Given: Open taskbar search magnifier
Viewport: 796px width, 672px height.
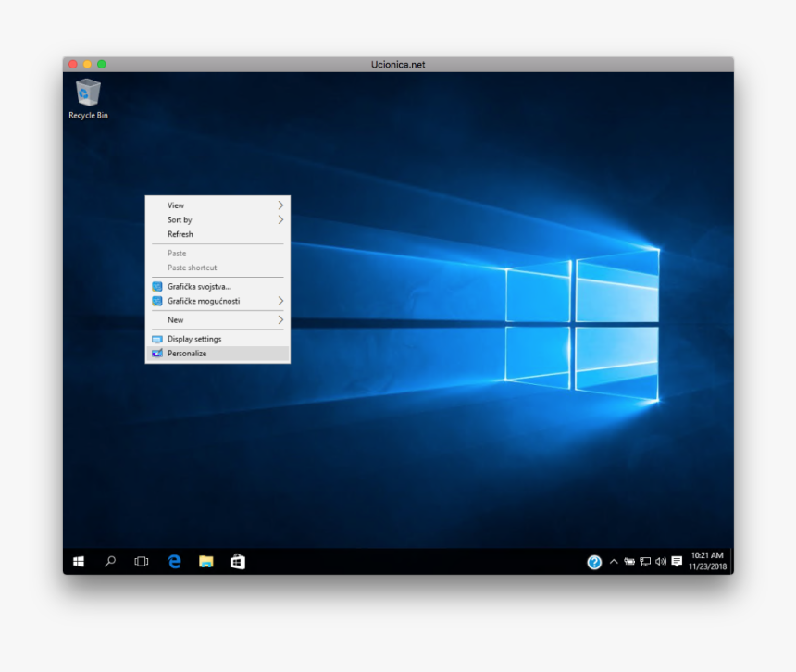Looking at the screenshot, I should [x=110, y=561].
